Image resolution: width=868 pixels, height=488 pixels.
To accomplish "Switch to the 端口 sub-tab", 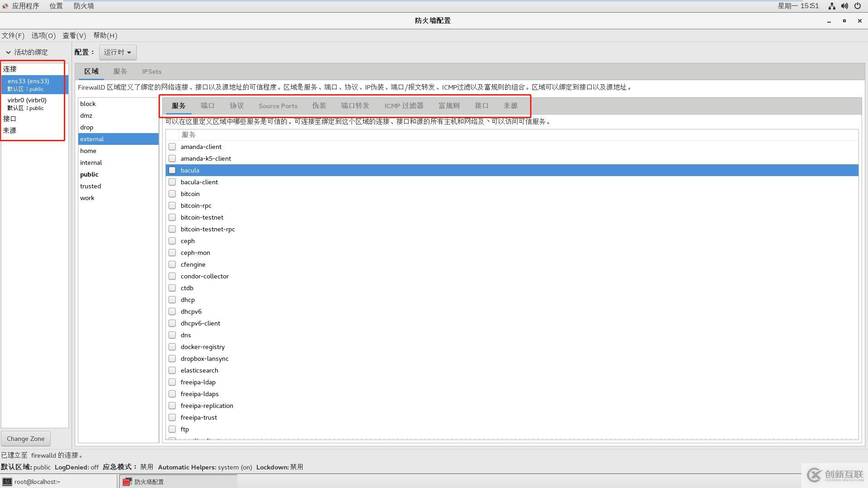I will [x=207, y=105].
